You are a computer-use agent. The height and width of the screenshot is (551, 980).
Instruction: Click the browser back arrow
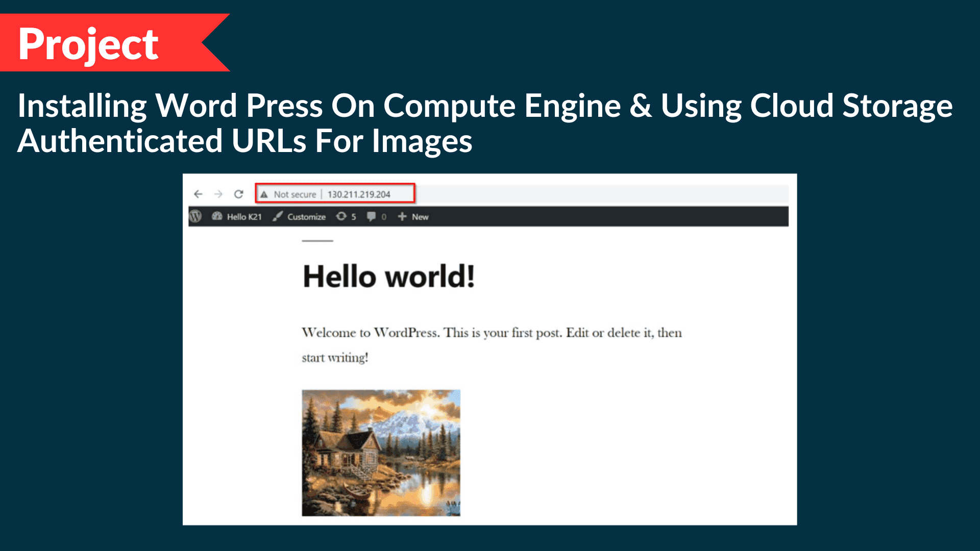click(x=198, y=194)
